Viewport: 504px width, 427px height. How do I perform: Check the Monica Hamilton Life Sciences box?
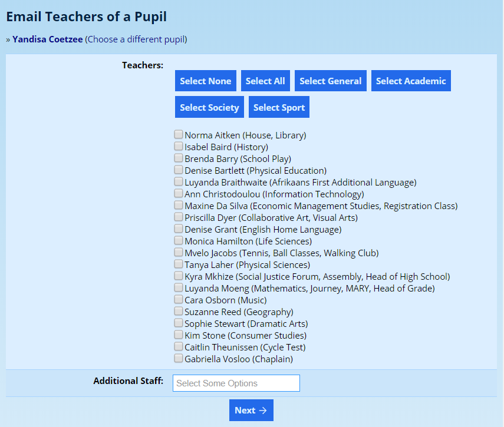point(179,241)
